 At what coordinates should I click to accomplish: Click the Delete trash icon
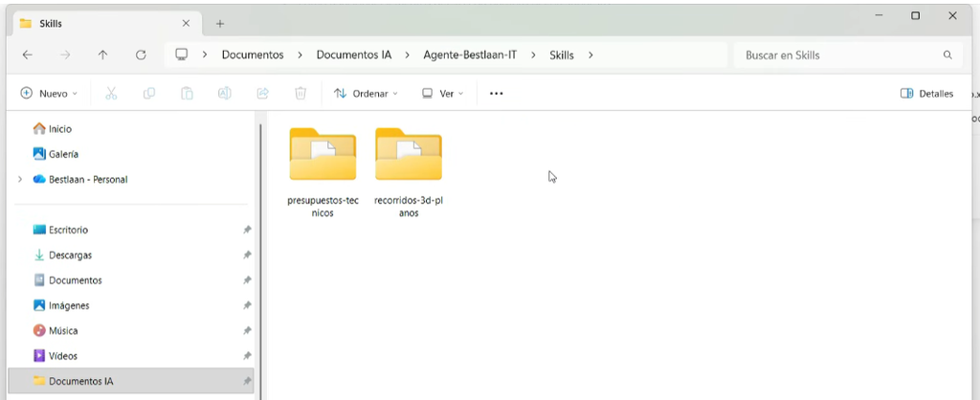tap(300, 93)
